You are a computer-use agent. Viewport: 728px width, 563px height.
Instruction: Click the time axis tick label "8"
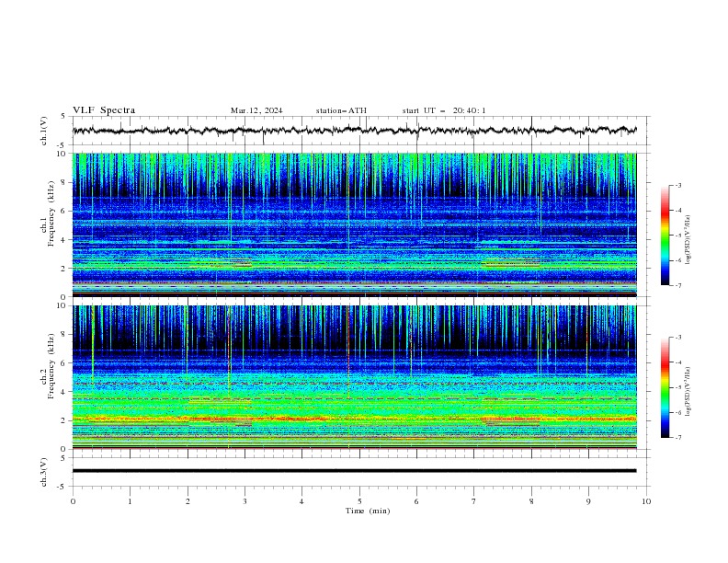[531, 501]
